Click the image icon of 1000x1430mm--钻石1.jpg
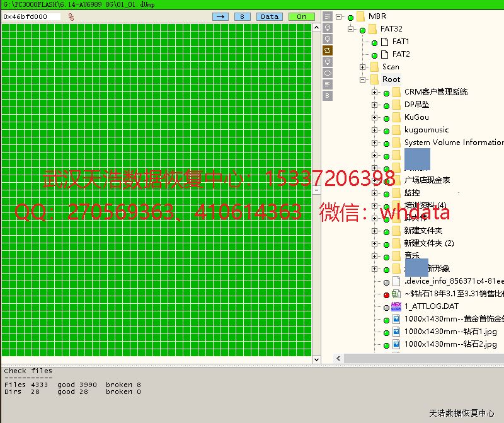 [x=396, y=332]
